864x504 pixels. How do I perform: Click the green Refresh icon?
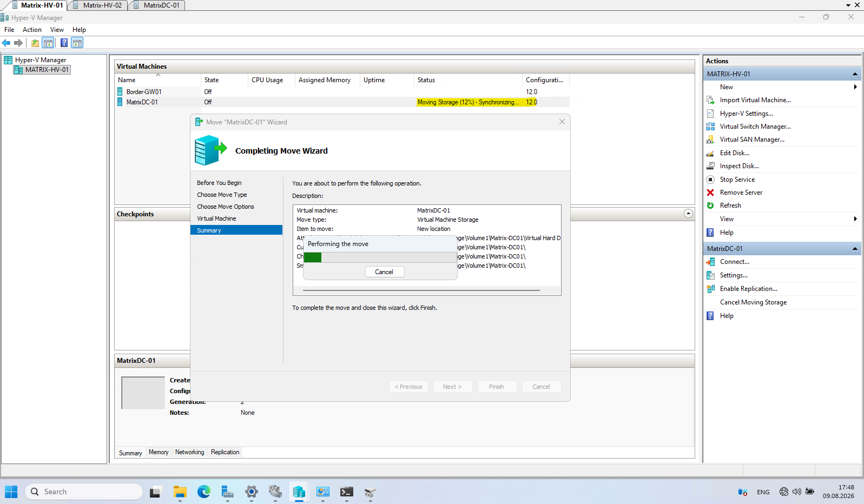[x=710, y=205]
